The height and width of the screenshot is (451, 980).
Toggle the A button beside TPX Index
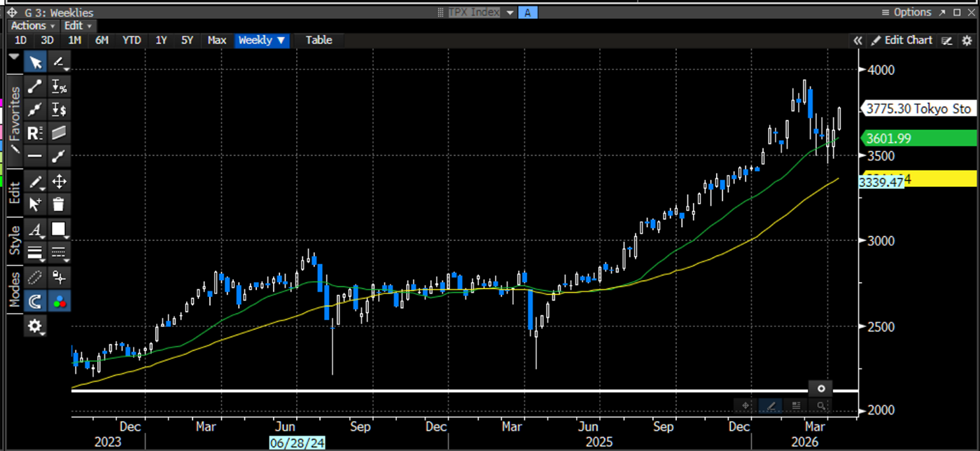[x=528, y=12]
